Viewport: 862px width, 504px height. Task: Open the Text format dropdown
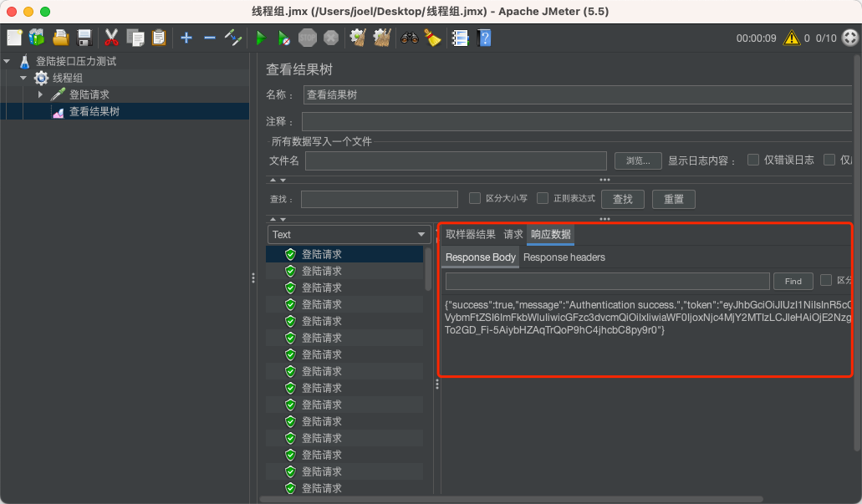(349, 234)
